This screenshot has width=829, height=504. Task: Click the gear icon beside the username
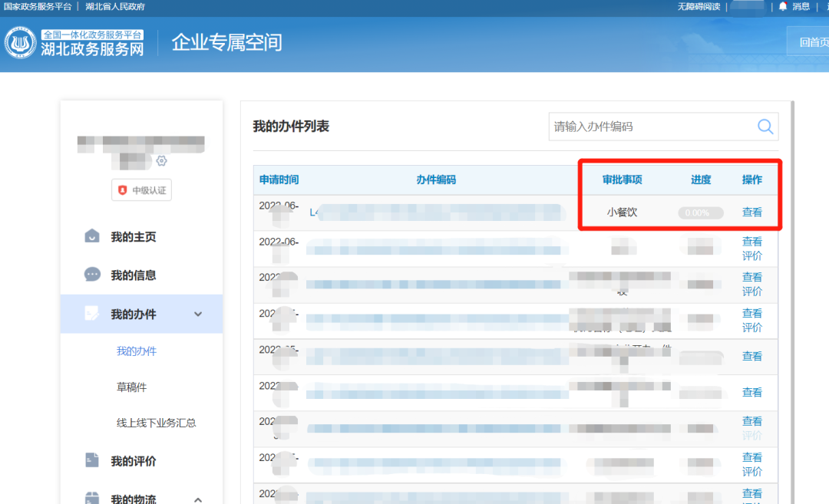point(161,160)
